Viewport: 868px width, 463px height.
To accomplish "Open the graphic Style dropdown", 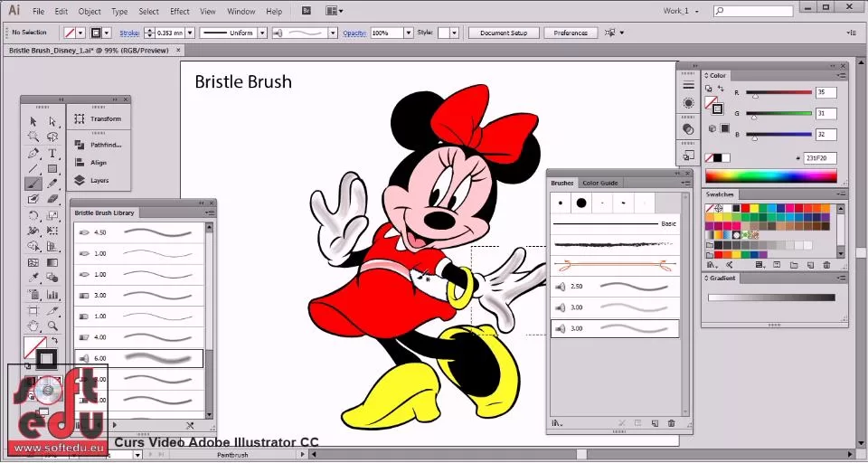I will [455, 33].
